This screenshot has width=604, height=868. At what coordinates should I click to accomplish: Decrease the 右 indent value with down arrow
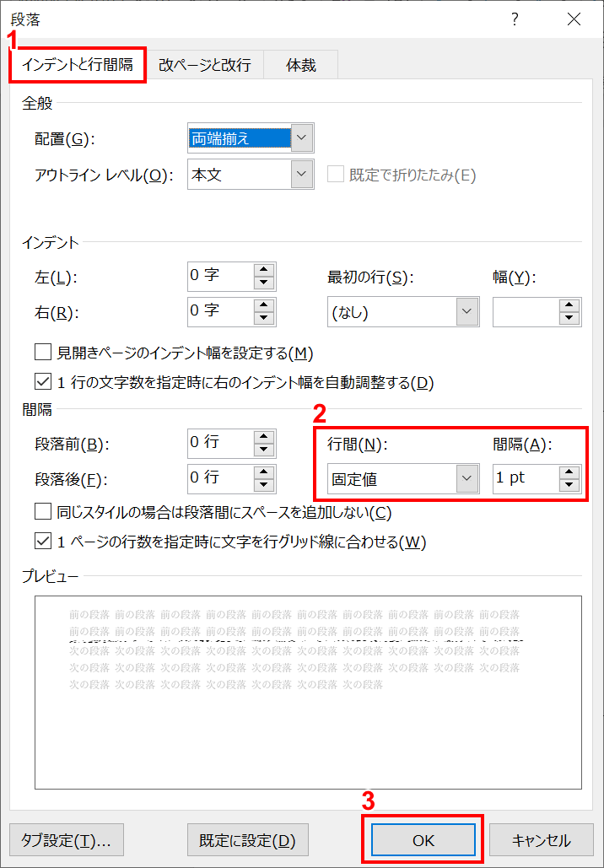(x=264, y=318)
